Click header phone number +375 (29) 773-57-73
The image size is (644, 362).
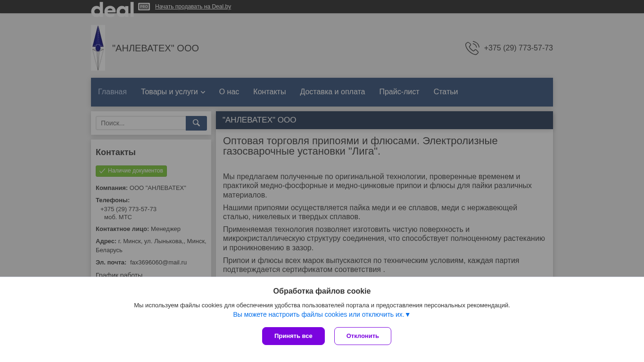click(x=518, y=48)
